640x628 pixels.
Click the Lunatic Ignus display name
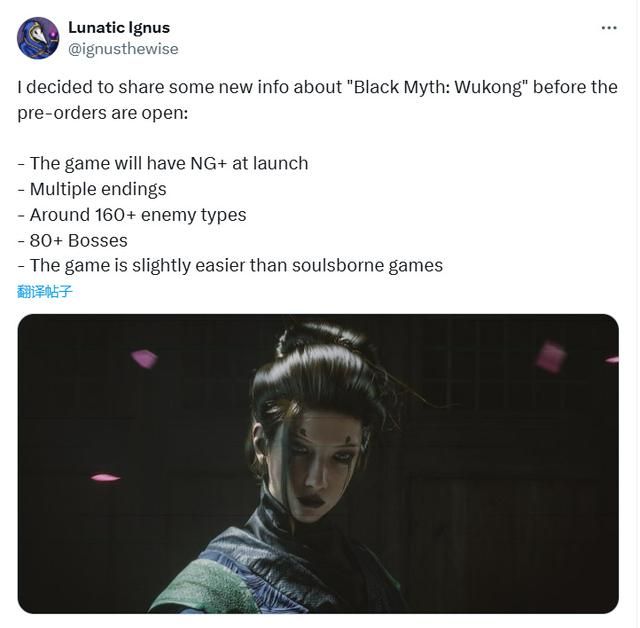pos(119,27)
